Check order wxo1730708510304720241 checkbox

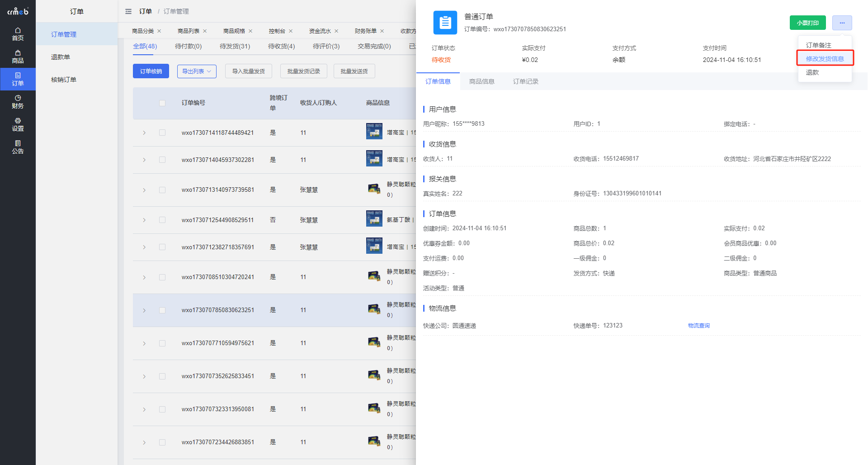point(162,277)
